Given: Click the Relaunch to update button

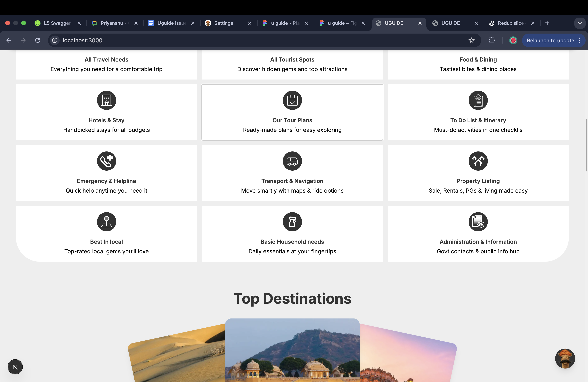Looking at the screenshot, I should tap(550, 41).
